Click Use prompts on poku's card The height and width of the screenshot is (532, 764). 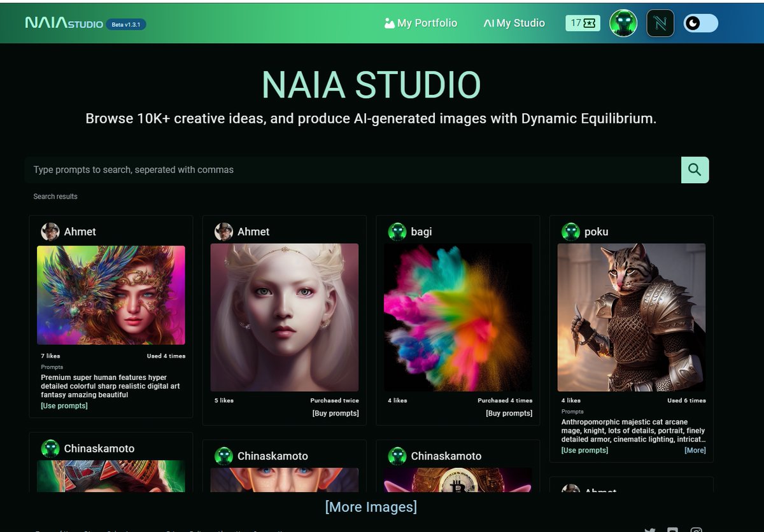[x=584, y=451]
